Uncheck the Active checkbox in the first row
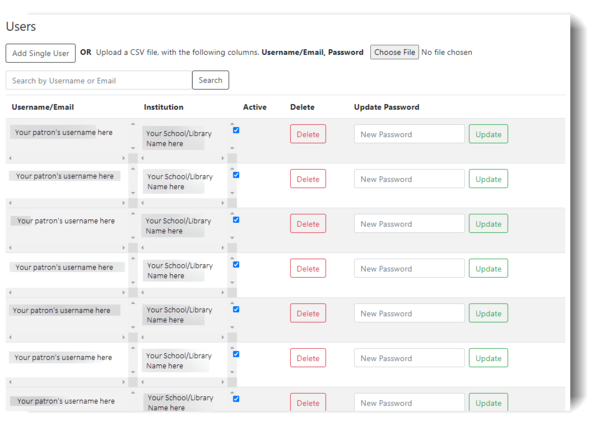The image size is (600, 426). 236,130
